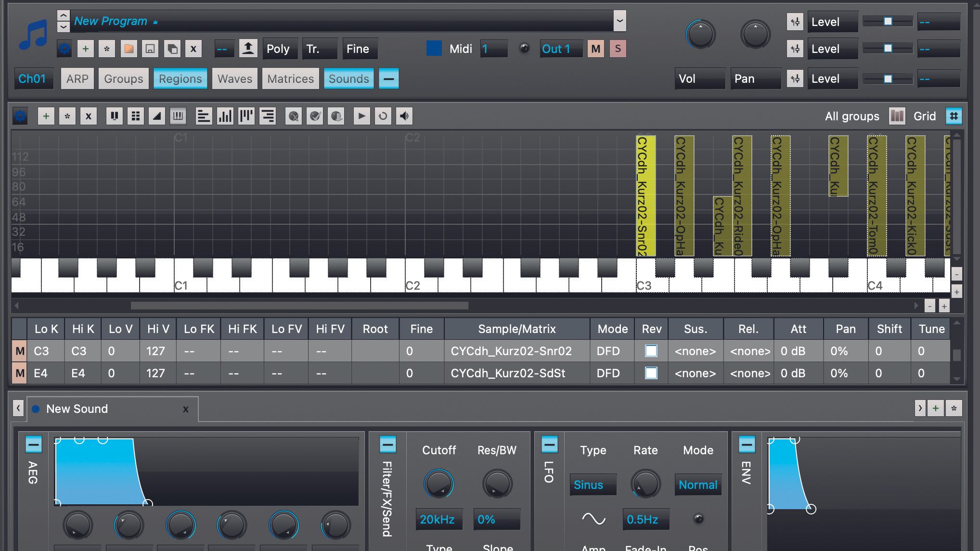Click the upload arrow icon beside Poly
Image resolution: width=980 pixels, height=551 pixels.
tap(248, 49)
